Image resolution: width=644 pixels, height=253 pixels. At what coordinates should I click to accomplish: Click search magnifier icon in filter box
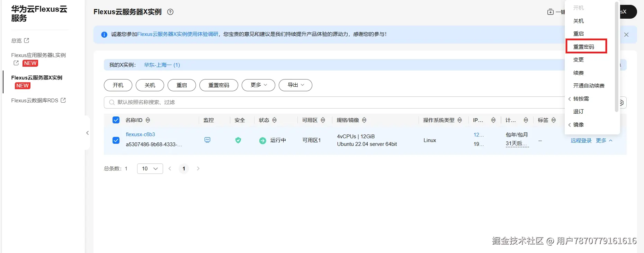pos(112,102)
